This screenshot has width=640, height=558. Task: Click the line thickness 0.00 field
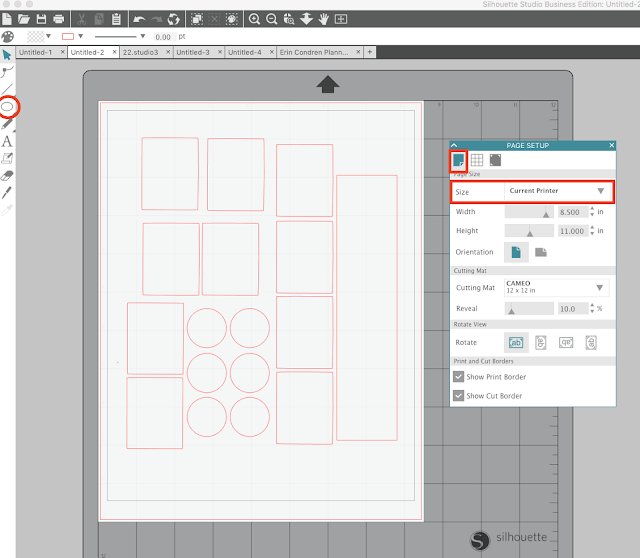pyautogui.click(x=164, y=37)
